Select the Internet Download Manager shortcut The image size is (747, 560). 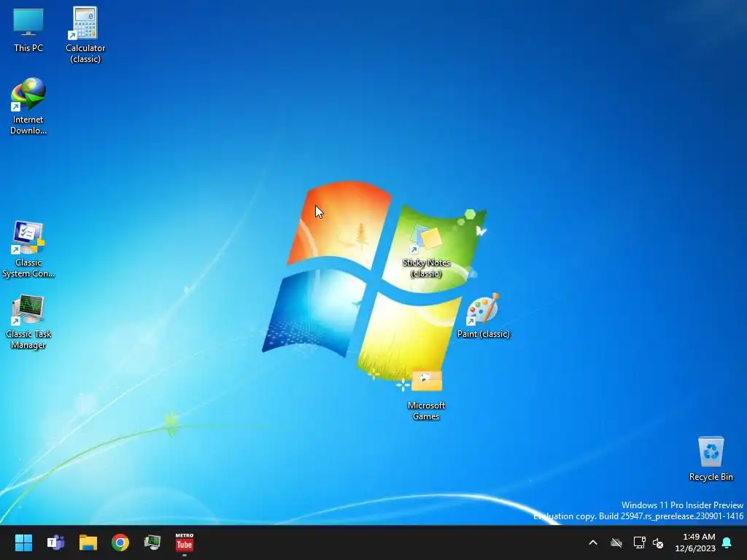pyautogui.click(x=28, y=106)
